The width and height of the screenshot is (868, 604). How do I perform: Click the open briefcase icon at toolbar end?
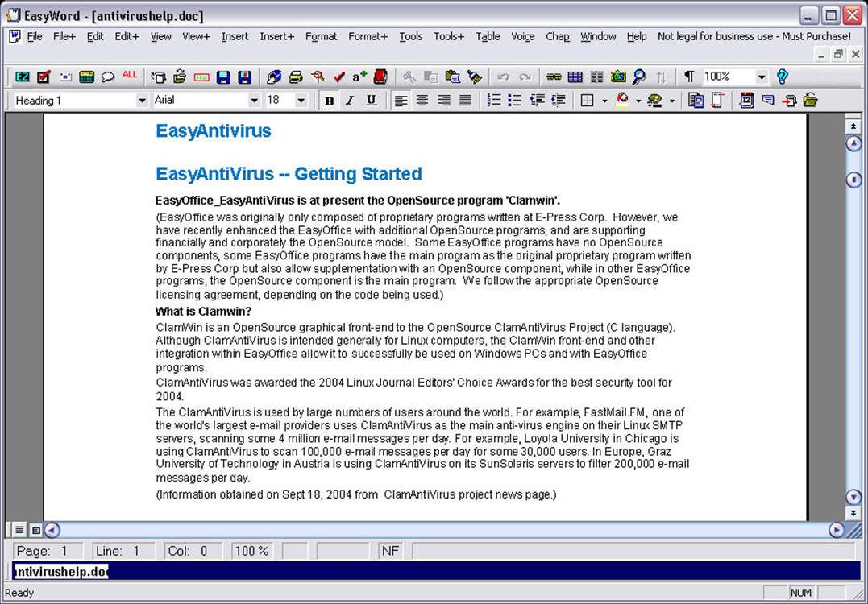[x=811, y=100]
